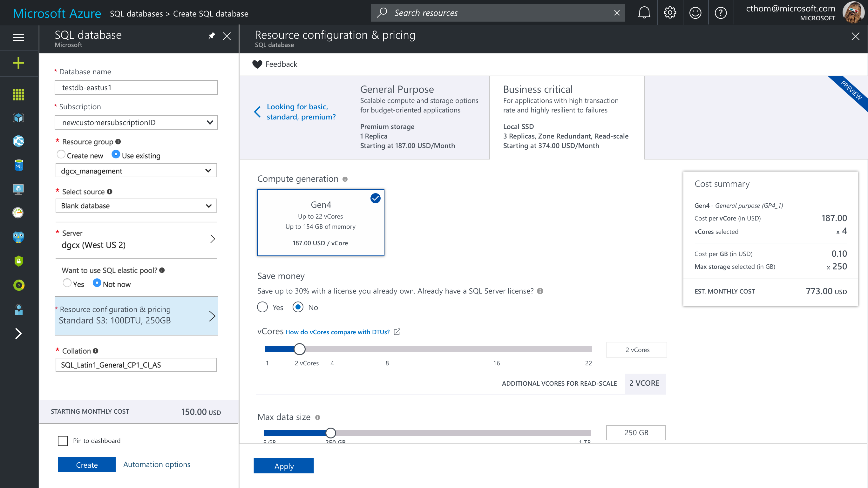Expand the Server dgcx (West US 2) row
This screenshot has width=868, height=488.
click(x=136, y=240)
